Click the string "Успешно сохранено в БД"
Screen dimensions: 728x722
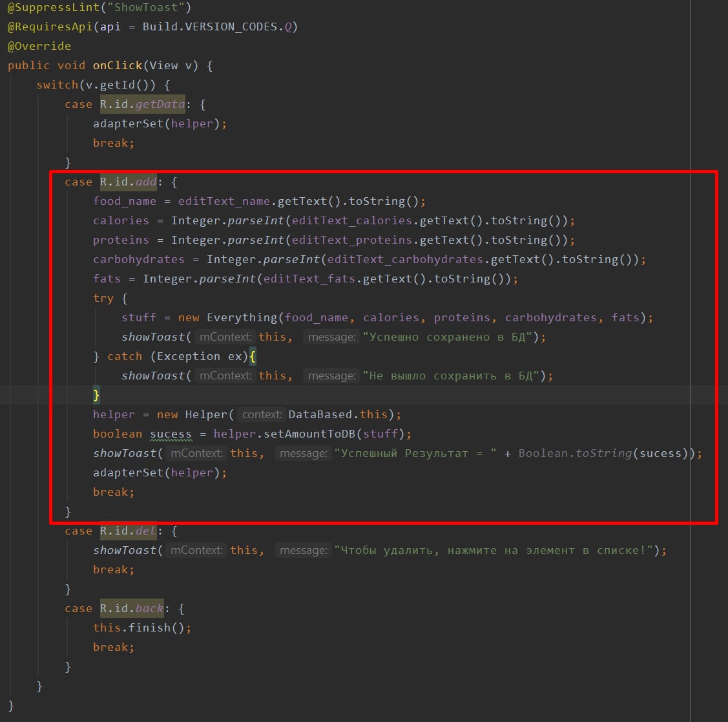[x=447, y=337]
